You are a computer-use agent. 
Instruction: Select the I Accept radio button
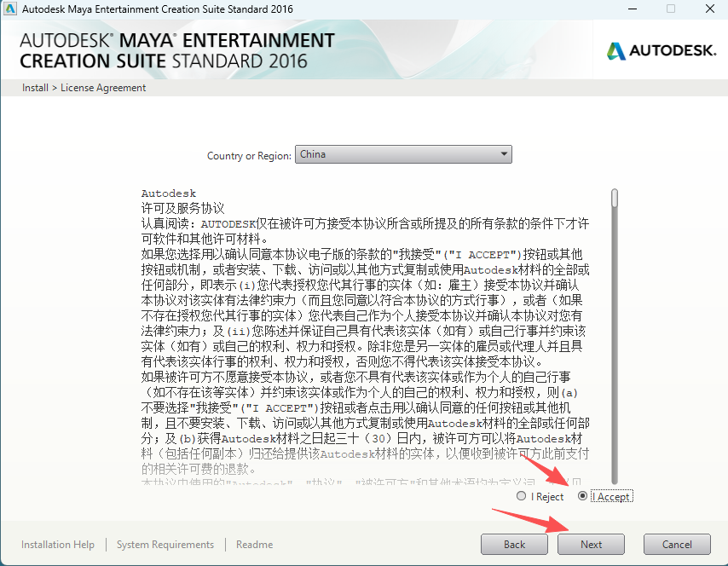583,496
